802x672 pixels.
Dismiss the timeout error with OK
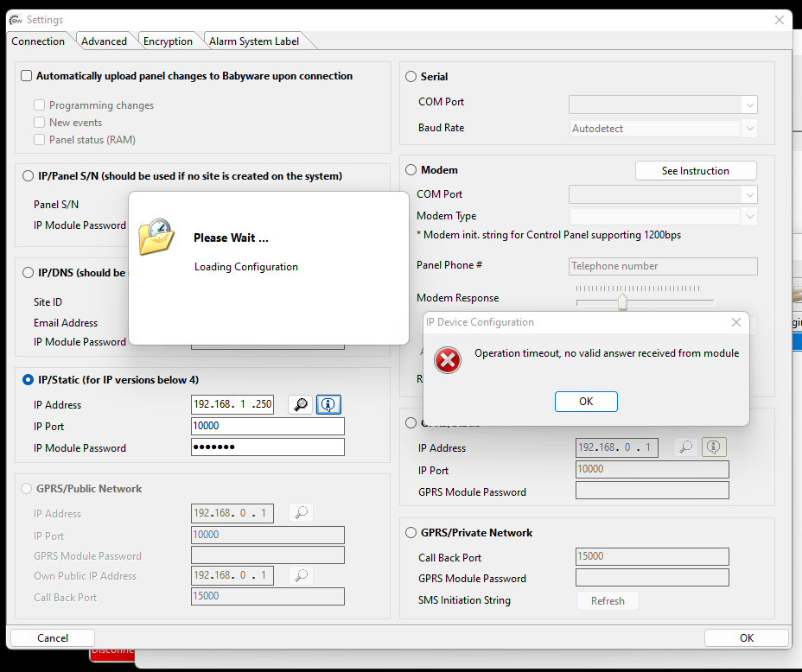point(586,401)
